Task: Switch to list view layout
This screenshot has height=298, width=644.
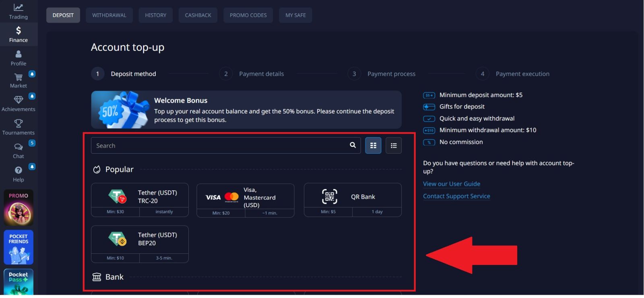Action: (x=393, y=146)
